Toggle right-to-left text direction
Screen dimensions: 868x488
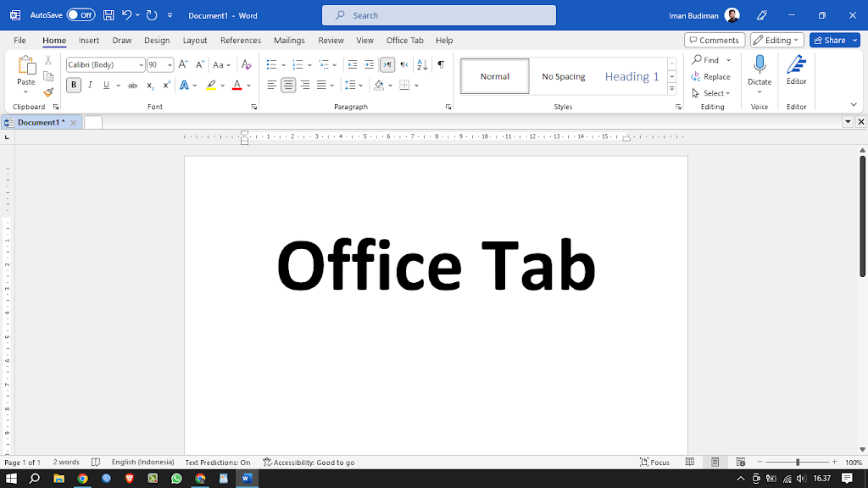pyautogui.click(x=404, y=64)
